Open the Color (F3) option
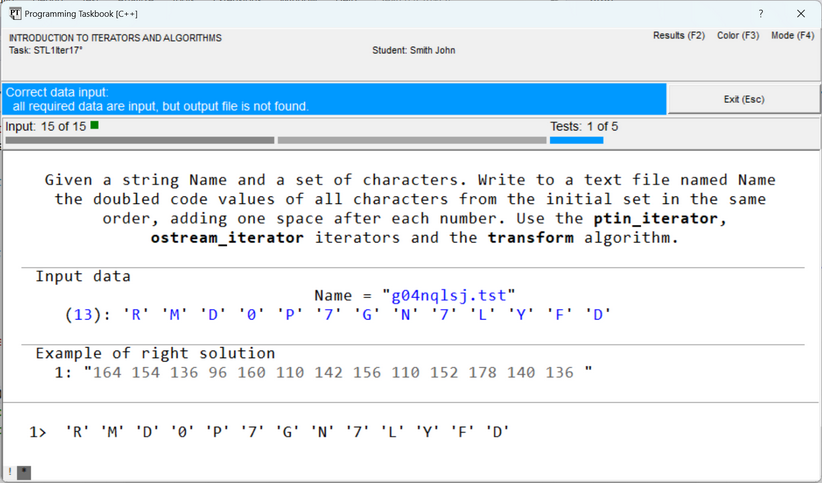Screen dimensions: 822x483 pos(738,36)
